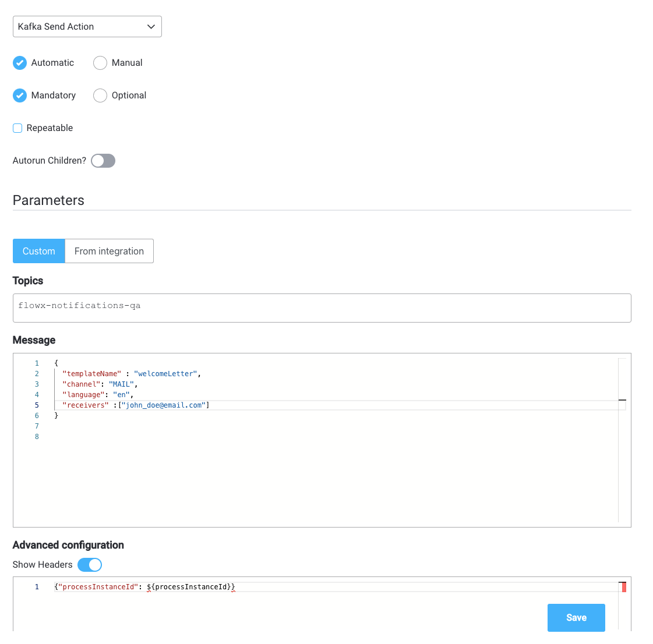Screen dimensions: 653x644
Task: Click the red error marker in headers editor
Action: pos(624,588)
